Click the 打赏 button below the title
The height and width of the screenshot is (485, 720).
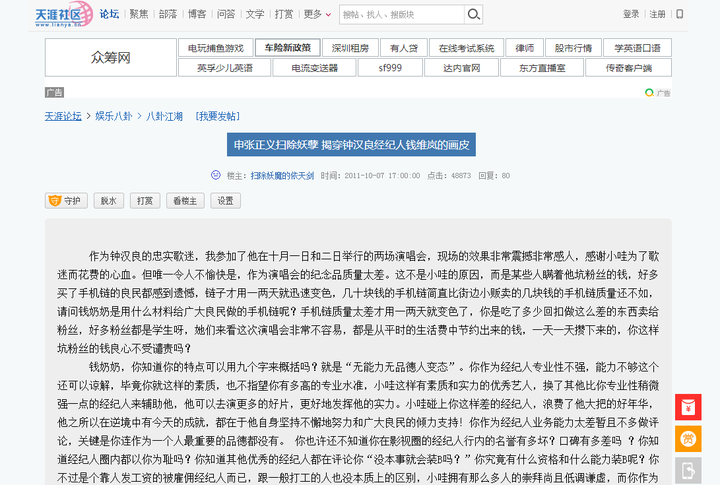(x=145, y=201)
